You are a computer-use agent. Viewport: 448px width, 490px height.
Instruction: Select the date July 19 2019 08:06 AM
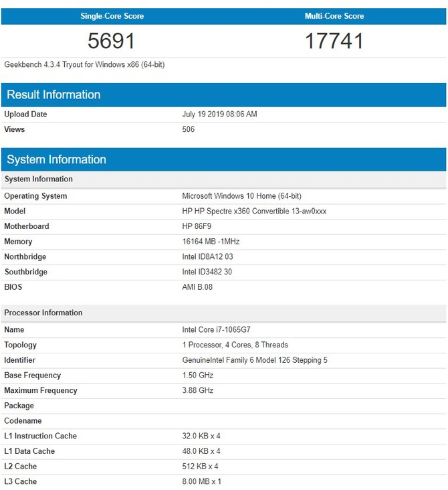[x=219, y=114]
